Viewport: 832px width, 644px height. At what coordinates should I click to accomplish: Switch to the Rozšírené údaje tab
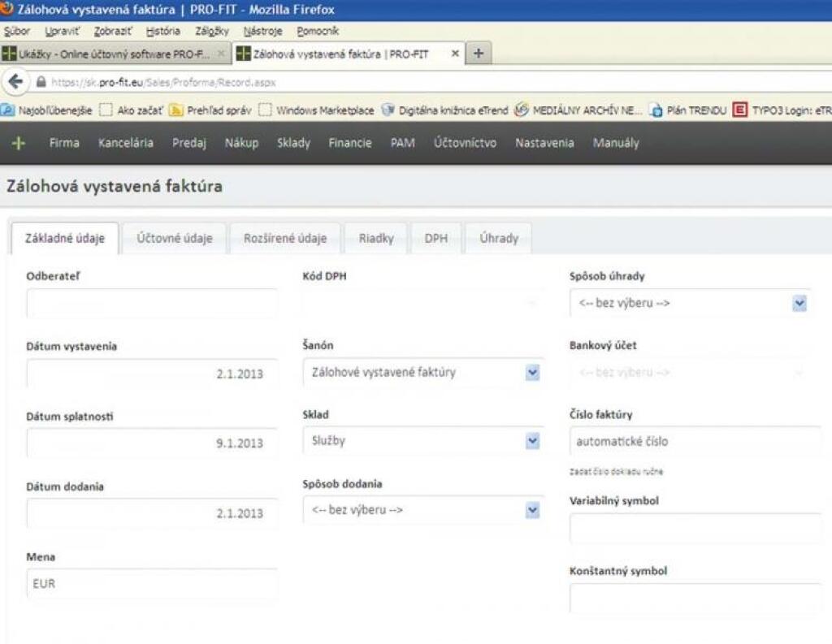[285, 238]
